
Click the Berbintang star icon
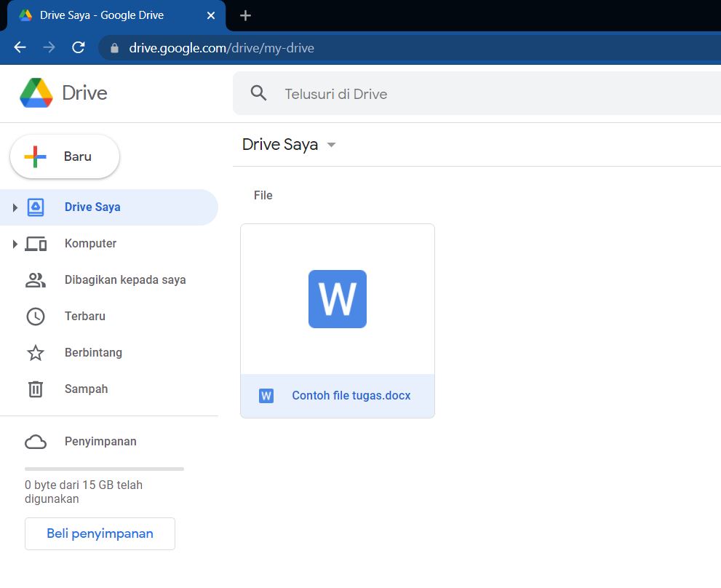coord(36,353)
